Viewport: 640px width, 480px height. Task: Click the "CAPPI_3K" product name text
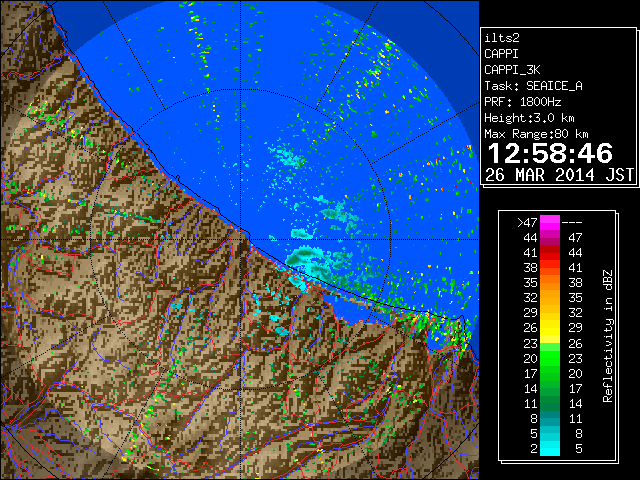click(x=512, y=70)
